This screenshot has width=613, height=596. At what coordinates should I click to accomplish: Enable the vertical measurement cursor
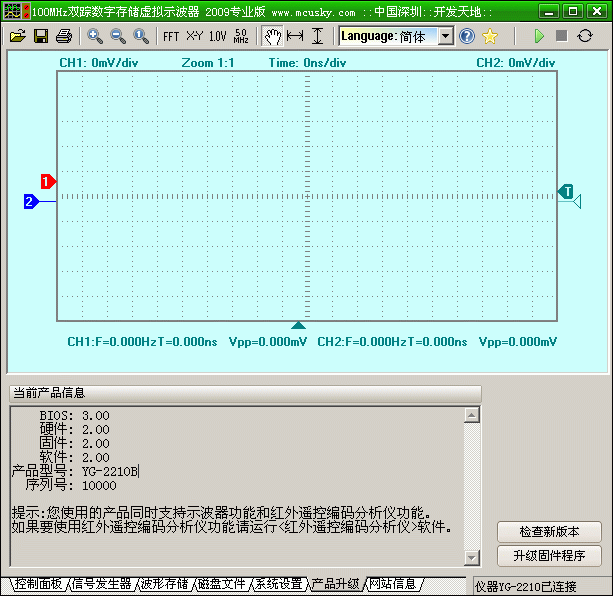318,36
